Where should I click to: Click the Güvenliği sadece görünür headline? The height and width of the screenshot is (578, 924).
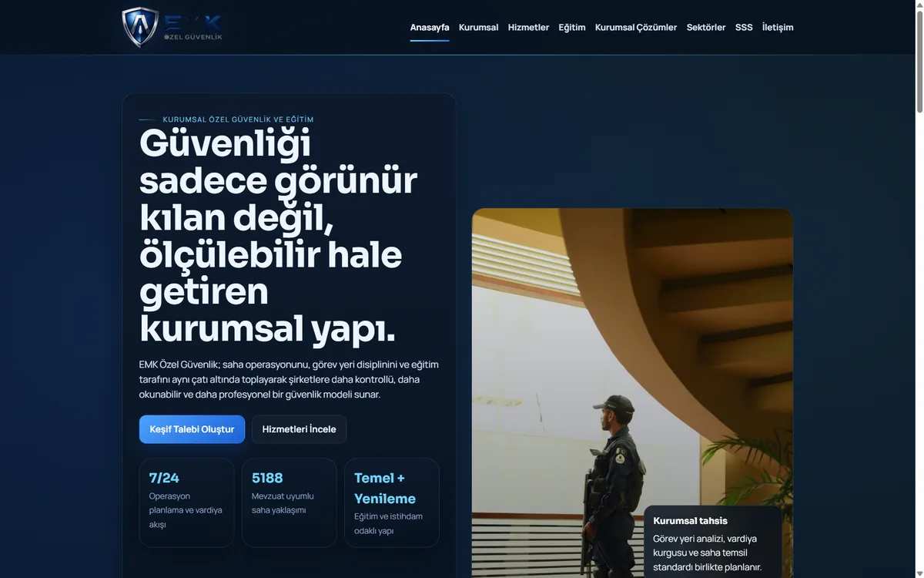pyautogui.click(x=278, y=236)
